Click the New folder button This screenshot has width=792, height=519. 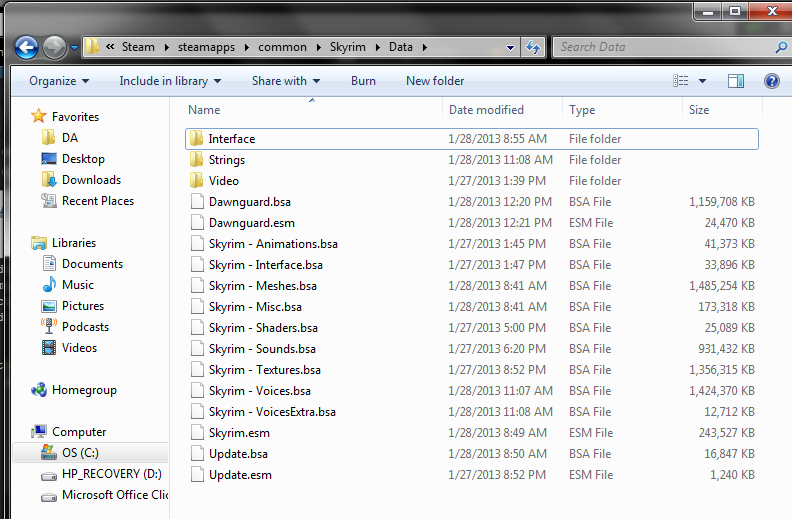pyautogui.click(x=435, y=81)
